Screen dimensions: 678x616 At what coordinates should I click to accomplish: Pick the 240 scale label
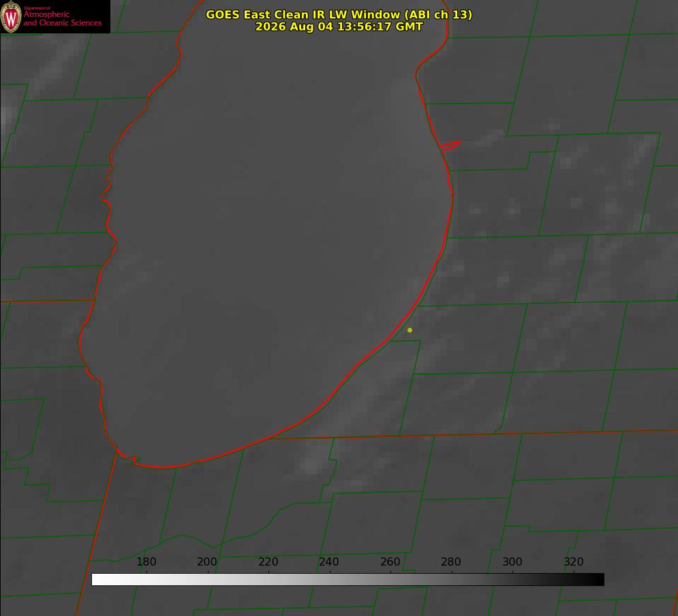[329, 561]
